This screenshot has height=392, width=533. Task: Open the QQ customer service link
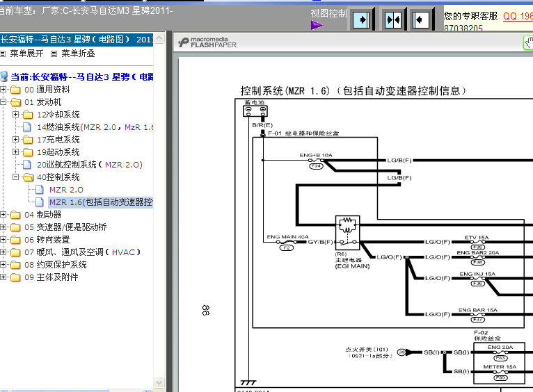point(518,16)
